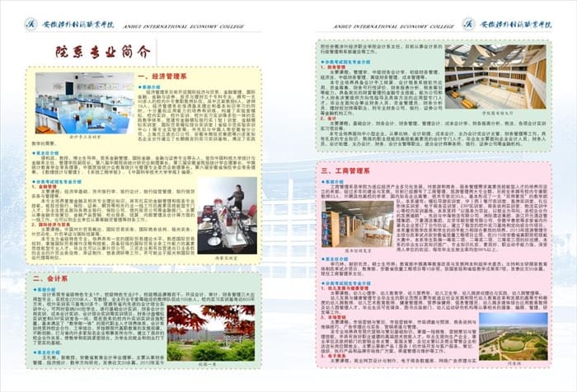
Task: Click 系部介绍 subheading under 会计系
Action: point(49,289)
